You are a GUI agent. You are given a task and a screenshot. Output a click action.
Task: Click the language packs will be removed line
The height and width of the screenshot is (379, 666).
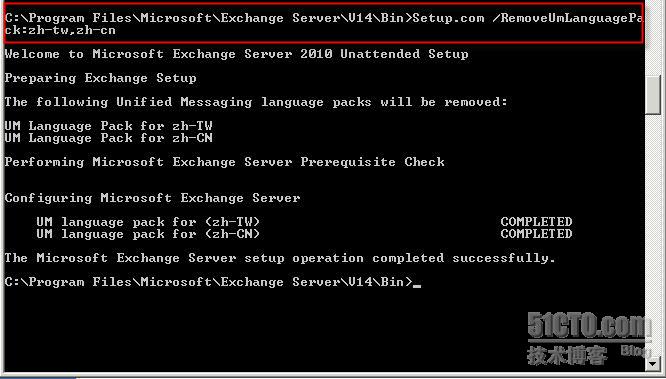(x=256, y=102)
